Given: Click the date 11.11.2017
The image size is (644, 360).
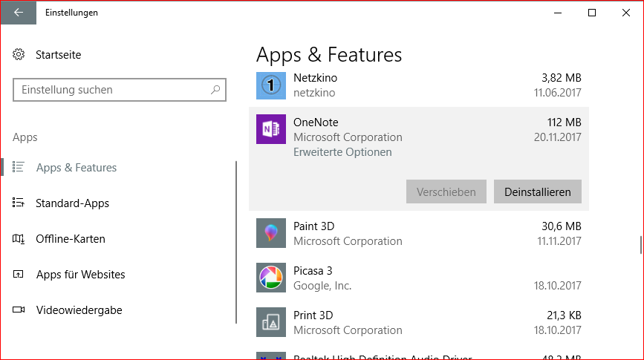Looking at the screenshot, I should tap(559, 241).
